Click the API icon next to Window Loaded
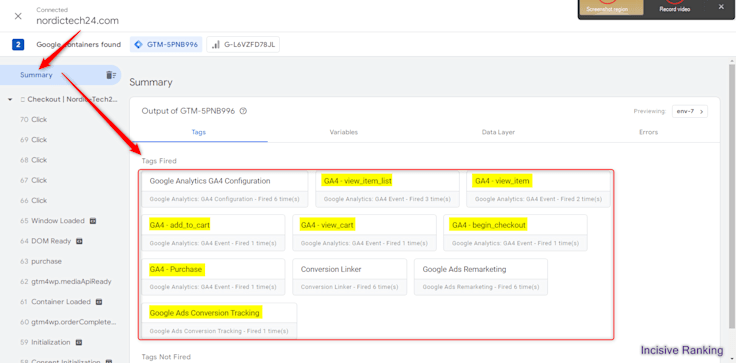This screenshot has width=736, height=363. pos(93,221)
